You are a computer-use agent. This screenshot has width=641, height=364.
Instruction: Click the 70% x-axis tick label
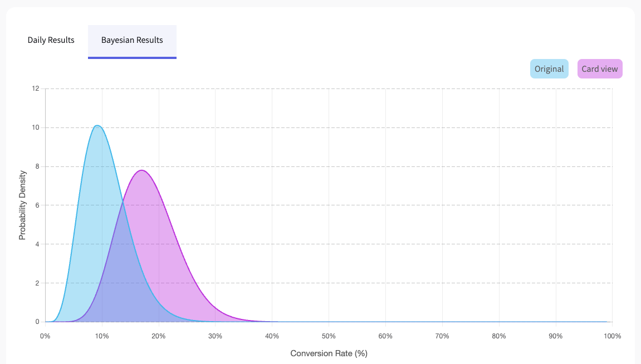pyautogui.click(x=442, y=336)
